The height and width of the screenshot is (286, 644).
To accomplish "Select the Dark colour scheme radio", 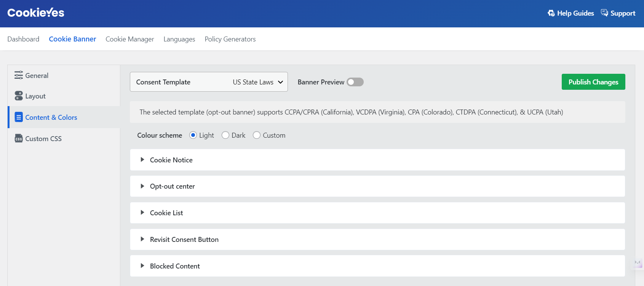I will (x=225, y=135).
